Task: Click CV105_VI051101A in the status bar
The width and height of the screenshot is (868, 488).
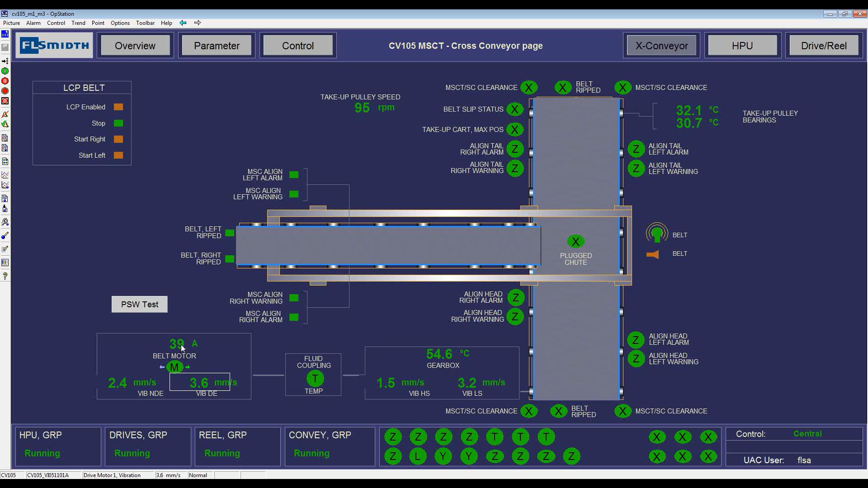Action: (48, 475)
